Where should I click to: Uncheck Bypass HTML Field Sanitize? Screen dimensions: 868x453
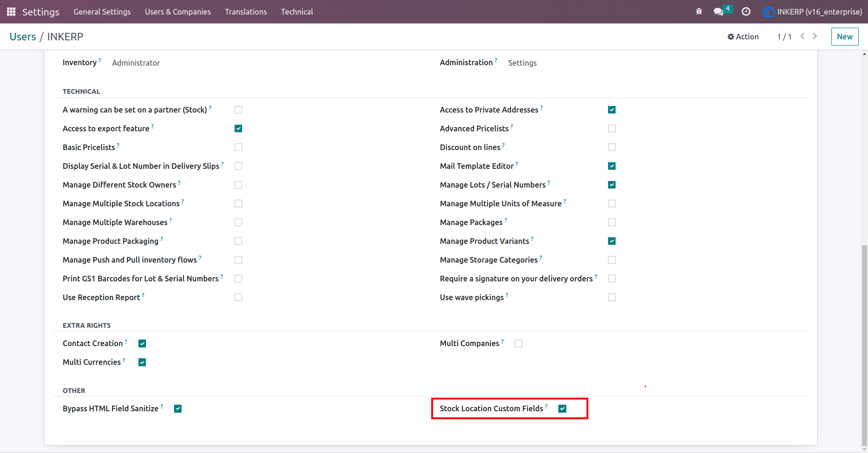pos(178,409)
